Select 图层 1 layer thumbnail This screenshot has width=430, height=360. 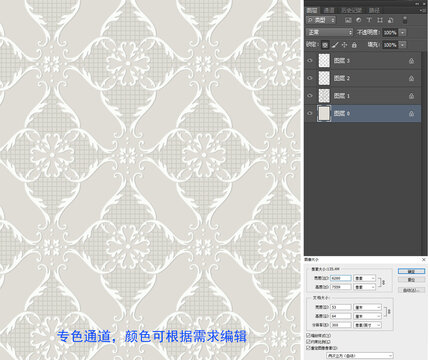pos(324,96)
